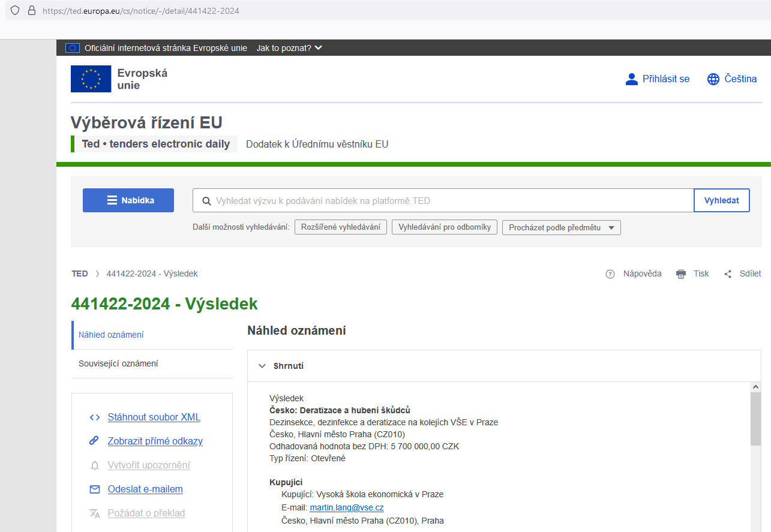Collapse the Shrnutí section

(x=262, y=366)
